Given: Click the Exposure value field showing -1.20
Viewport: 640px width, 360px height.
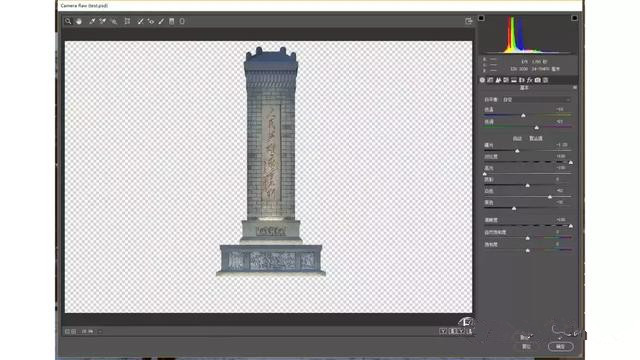Looking at the screenshot, I should (x=562, y=145).
